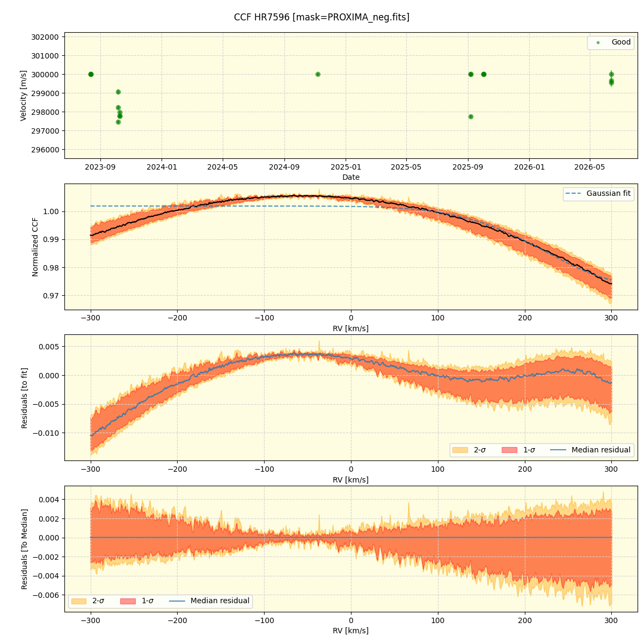The height and width of the screenshot is (644, 644).
Task: Click the '302000' tick on the velocity axis
Action: tap(45, 37)
